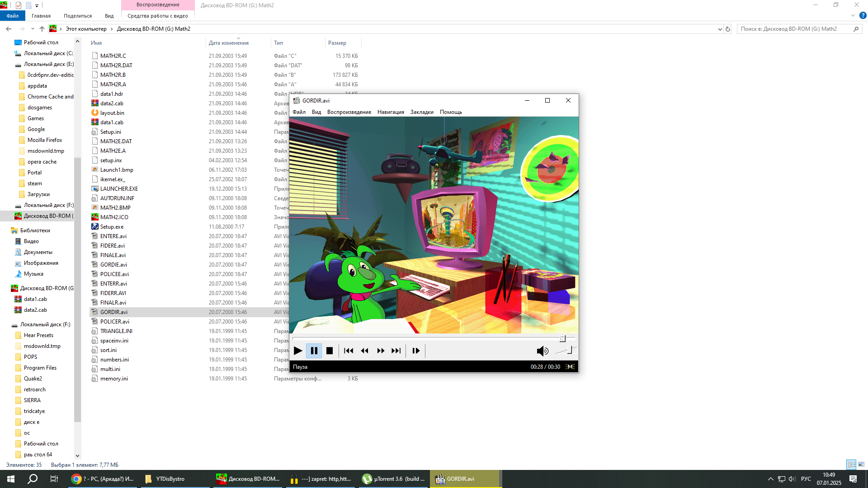Screen dimensions: 868x488
Task: Skip to the next track
Action: (x=396, y=351)
